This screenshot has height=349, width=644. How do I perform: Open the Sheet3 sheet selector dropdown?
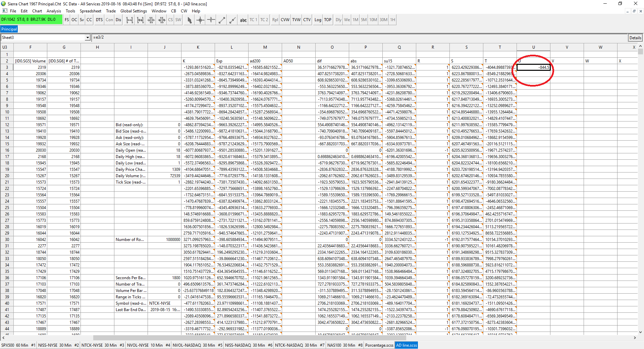pos(88,38)
